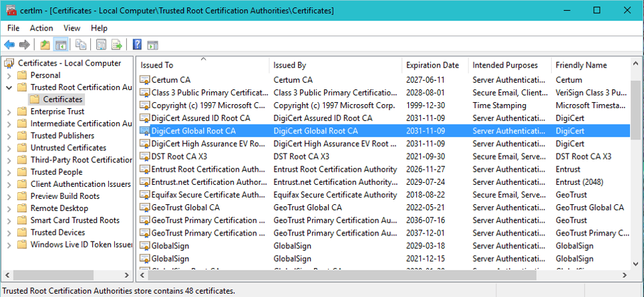Click the Export List toolbar icon

[x=117, y=45]
